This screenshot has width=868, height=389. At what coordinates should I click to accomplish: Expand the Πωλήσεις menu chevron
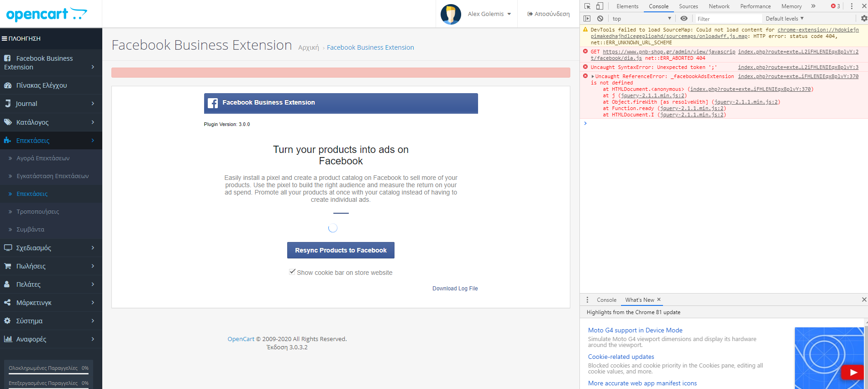coord(93,266)
